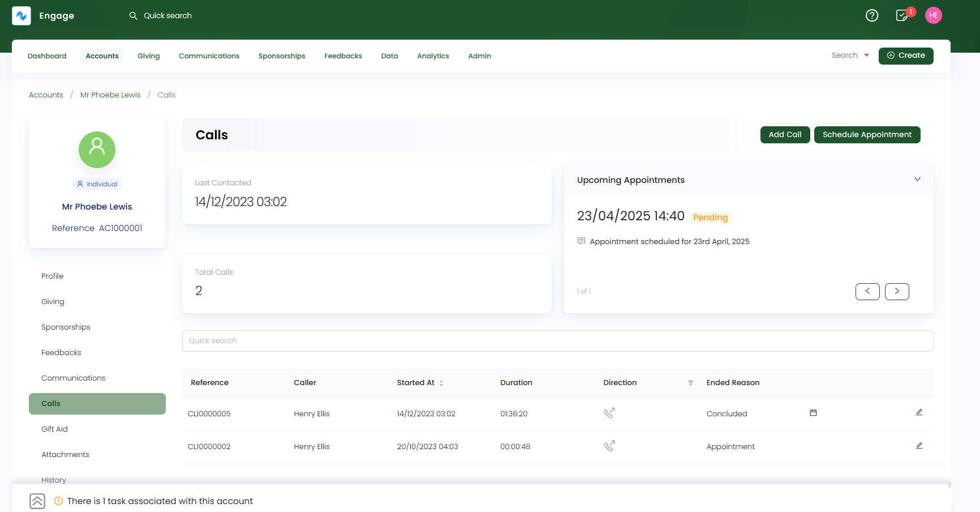Click call reference CLI0000002

click(209, 447)
